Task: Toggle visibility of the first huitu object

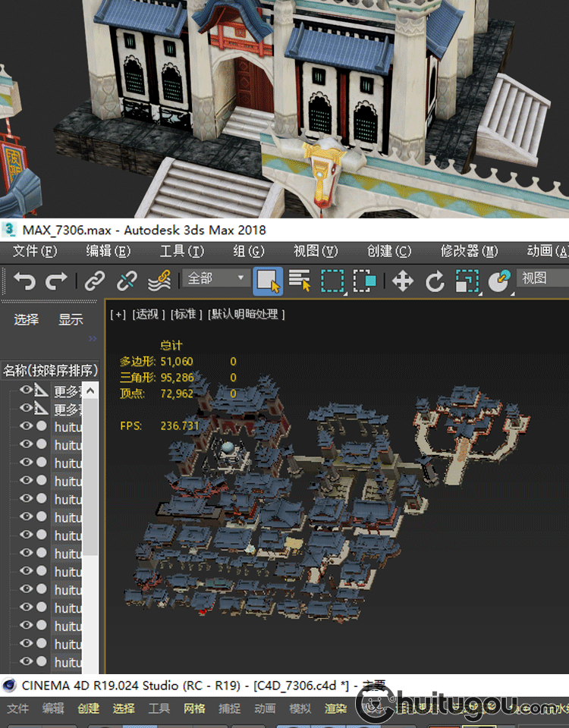Action: (x=27, y=426)
